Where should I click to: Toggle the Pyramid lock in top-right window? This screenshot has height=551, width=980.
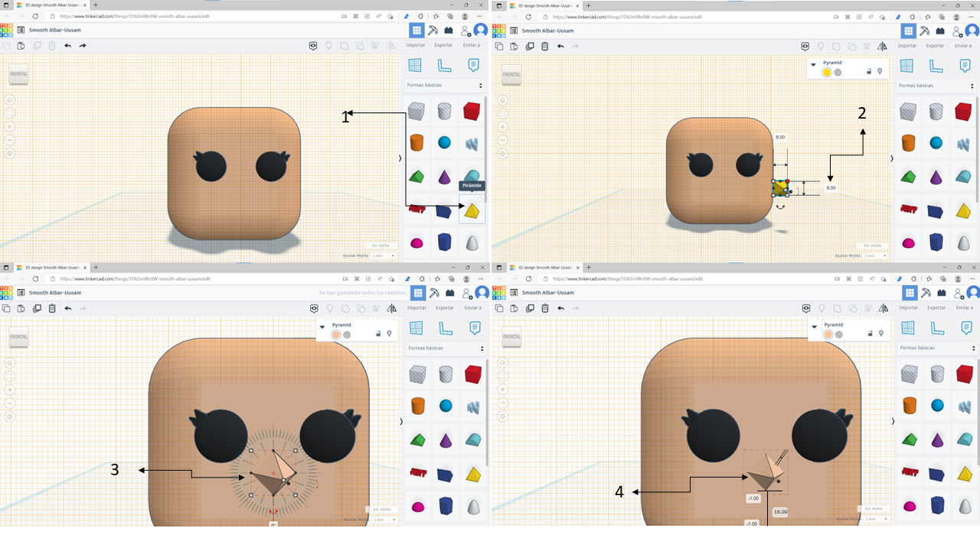869,72
